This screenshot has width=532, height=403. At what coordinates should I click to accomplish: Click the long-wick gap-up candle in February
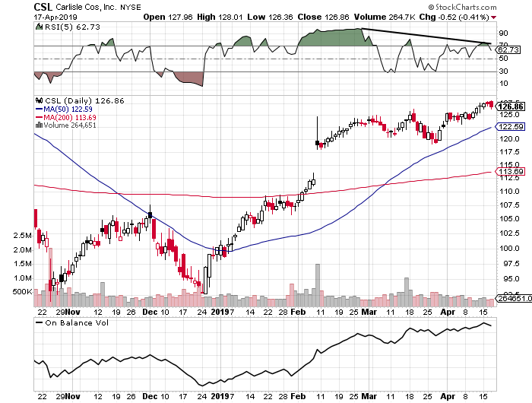[x=317, y=133]
